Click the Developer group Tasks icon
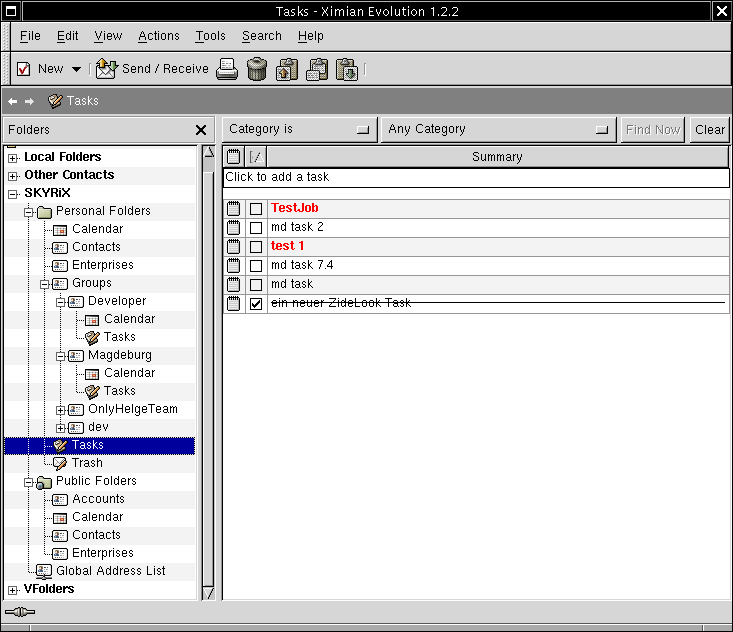Image resolution: width=733 pixels, height=632 pixels. coord(92,338)
